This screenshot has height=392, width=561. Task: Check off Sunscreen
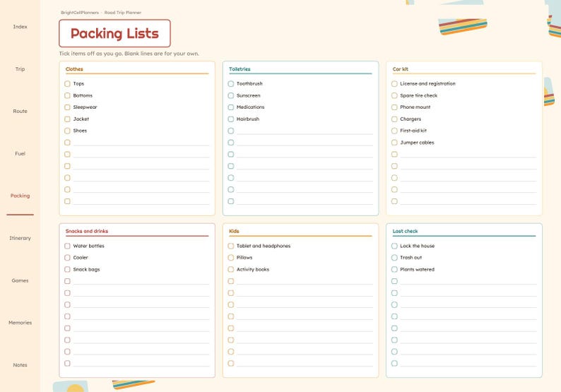point(231,95)
